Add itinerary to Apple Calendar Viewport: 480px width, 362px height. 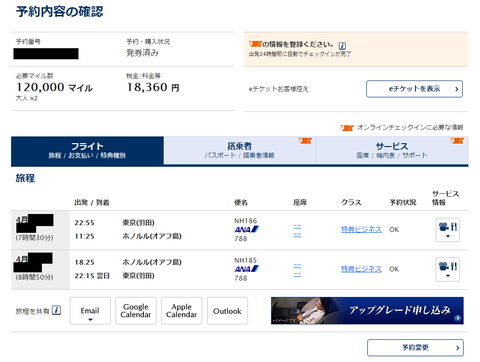182,311
